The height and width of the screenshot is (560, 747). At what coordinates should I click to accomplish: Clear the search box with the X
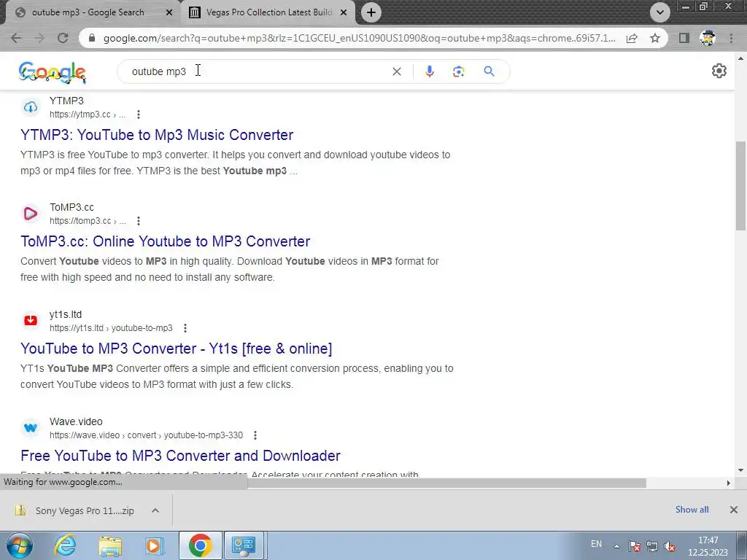click(396, 71)
